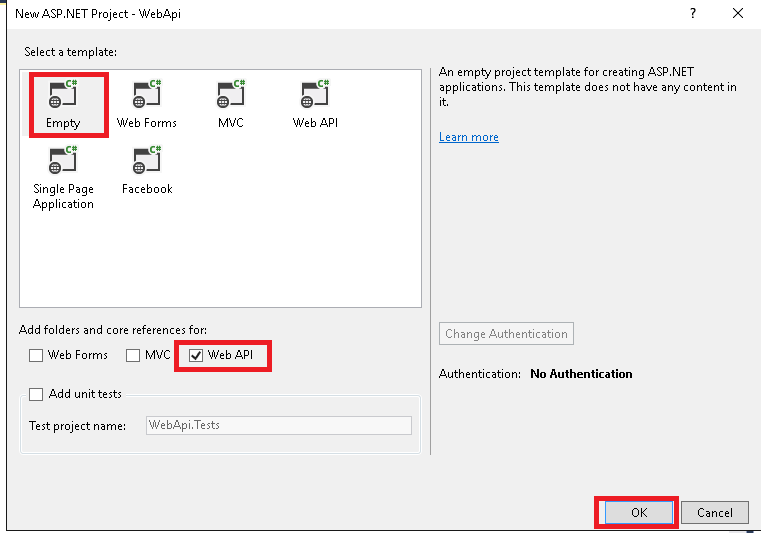Viewport: 761px width, 533px height.
Task: Click the Test project name field
Action: [278, 425]
